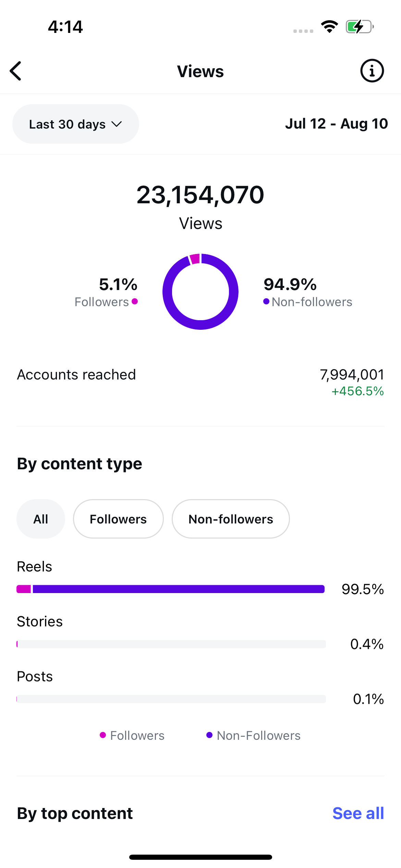401x868 pixels.
Task: Select the Followers filter chip
Action: coord(118,519)
